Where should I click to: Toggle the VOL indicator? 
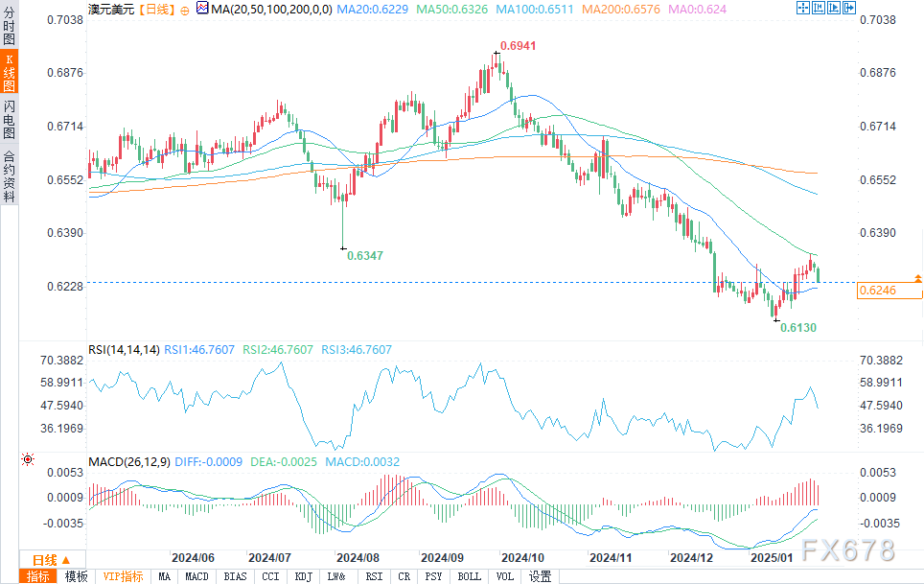click(504, 576)
